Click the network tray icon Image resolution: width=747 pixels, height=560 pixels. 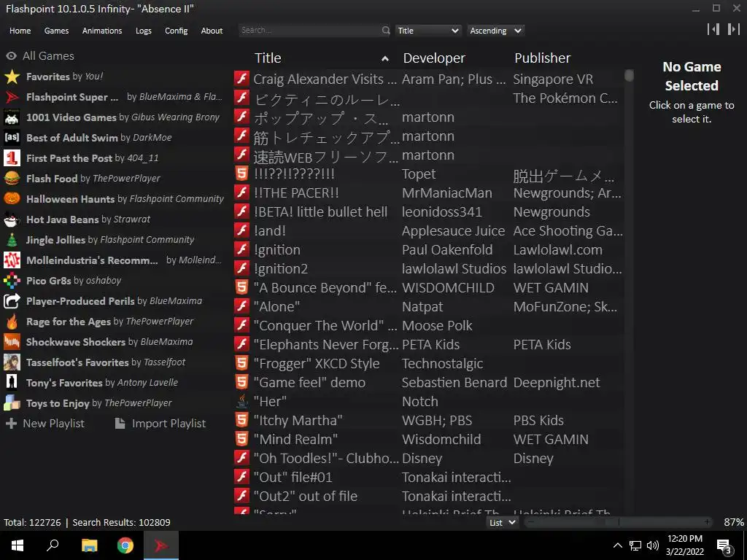(x=635, y=545)
